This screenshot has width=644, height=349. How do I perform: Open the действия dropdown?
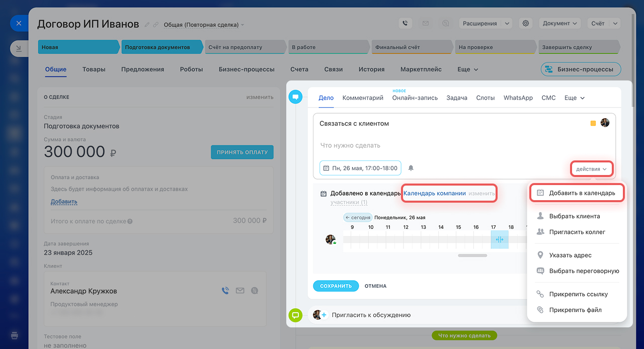(592, 169)
